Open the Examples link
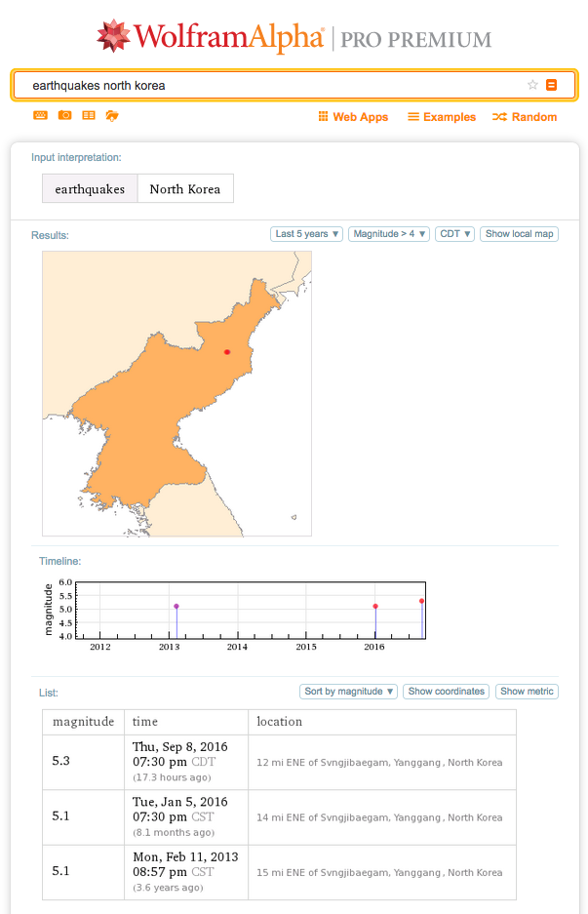This screenshot has width=588, height=914. (x=442, y=117)
